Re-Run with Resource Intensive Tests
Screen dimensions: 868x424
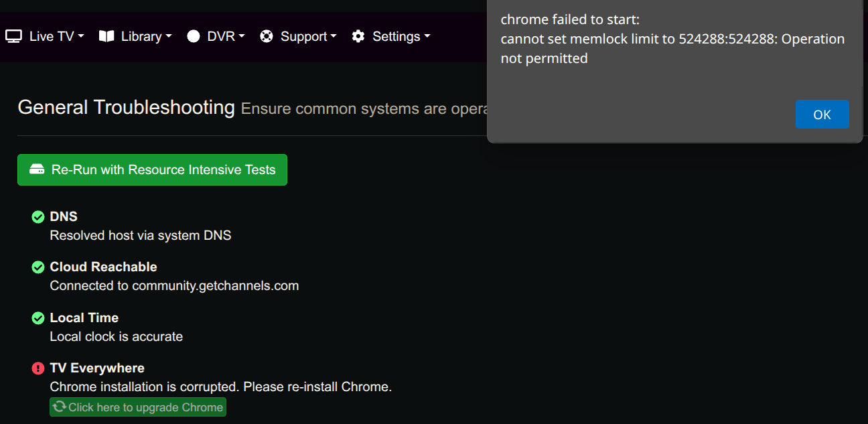click(152, 170)
